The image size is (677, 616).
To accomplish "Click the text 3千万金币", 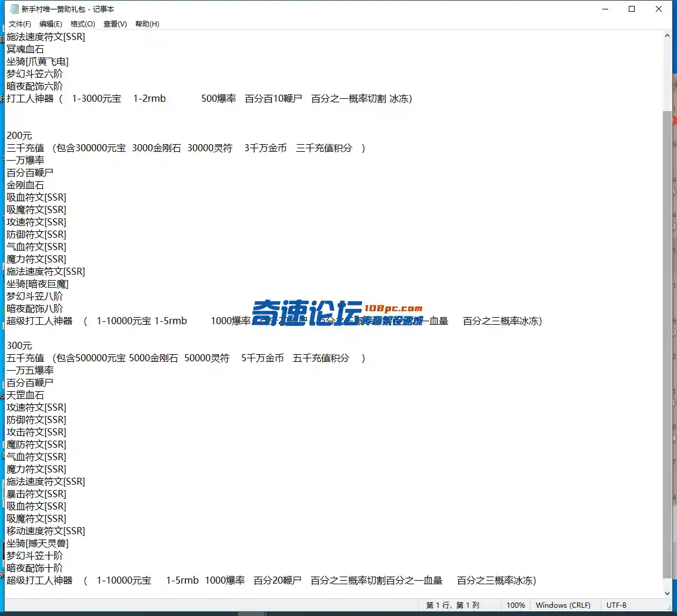I will (265, 148).
